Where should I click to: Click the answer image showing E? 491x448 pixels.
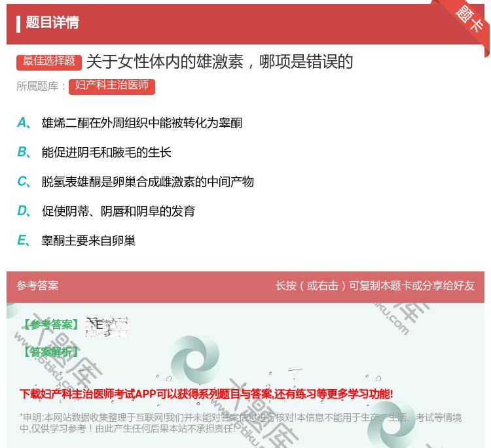click(x=107, y=326)
